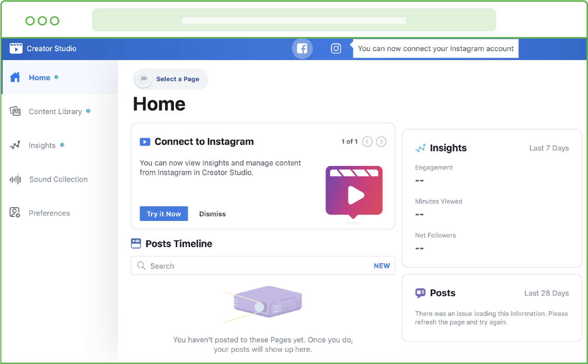
Task: Open Sound Collection from sidebar
Action: (x=60, y=179)
